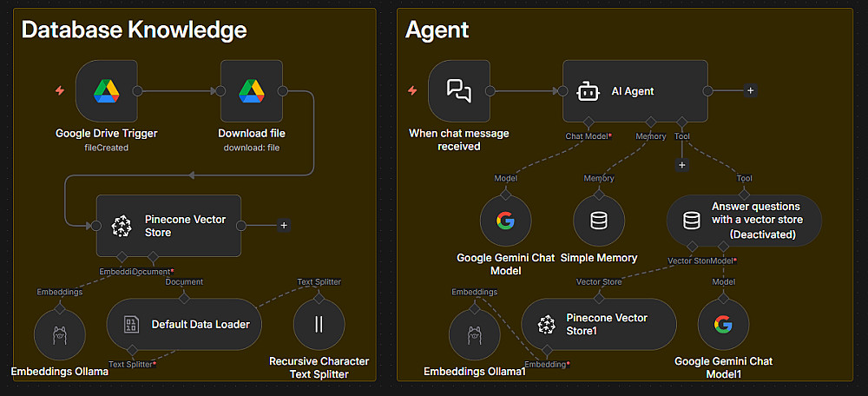Click the AI Agent Memory connector diamond
The height and width of the screenshot is (396, 868).
click(652, 122)
